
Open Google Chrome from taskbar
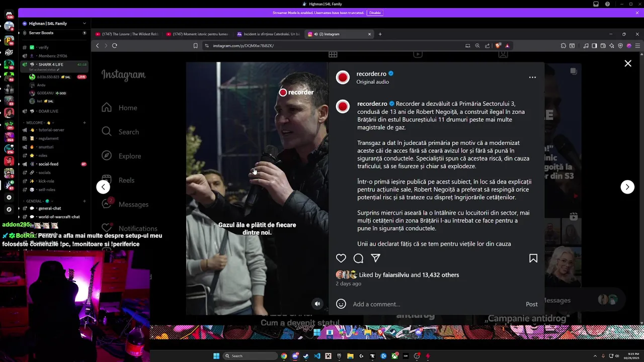coord(284,356)
